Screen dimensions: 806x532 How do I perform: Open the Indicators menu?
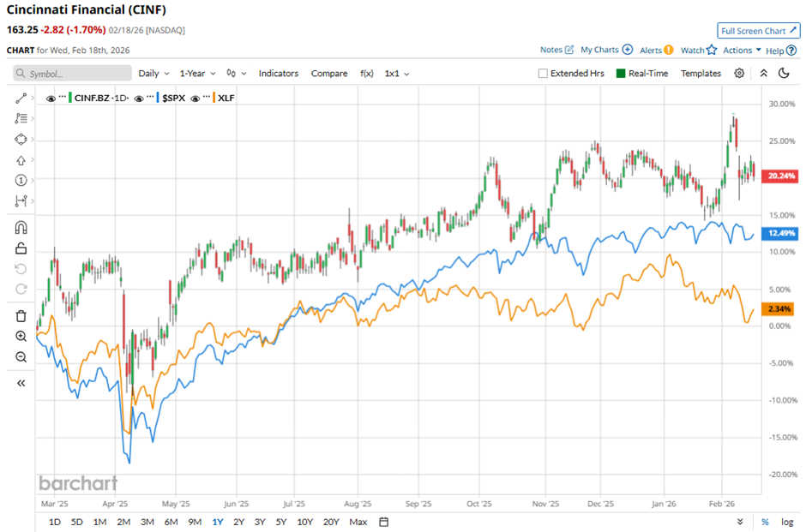pyautogui.click(x=279, y=74)
